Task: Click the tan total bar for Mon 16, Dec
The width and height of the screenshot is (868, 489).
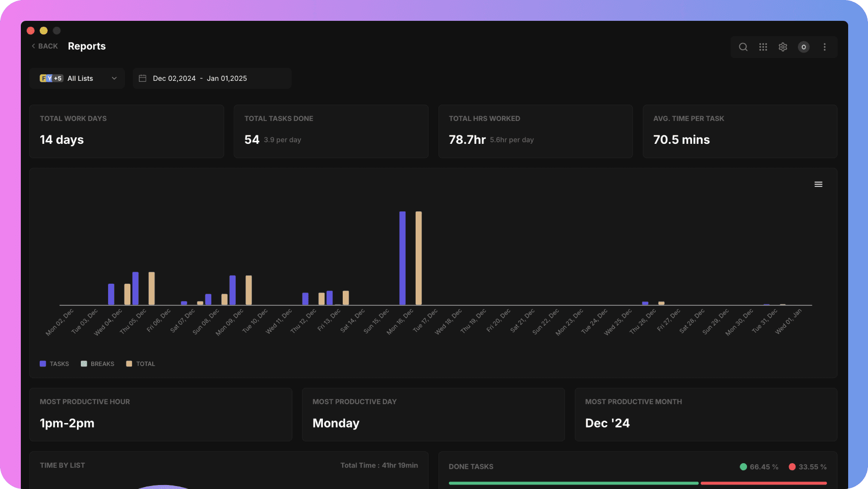Action: point(419,258)
